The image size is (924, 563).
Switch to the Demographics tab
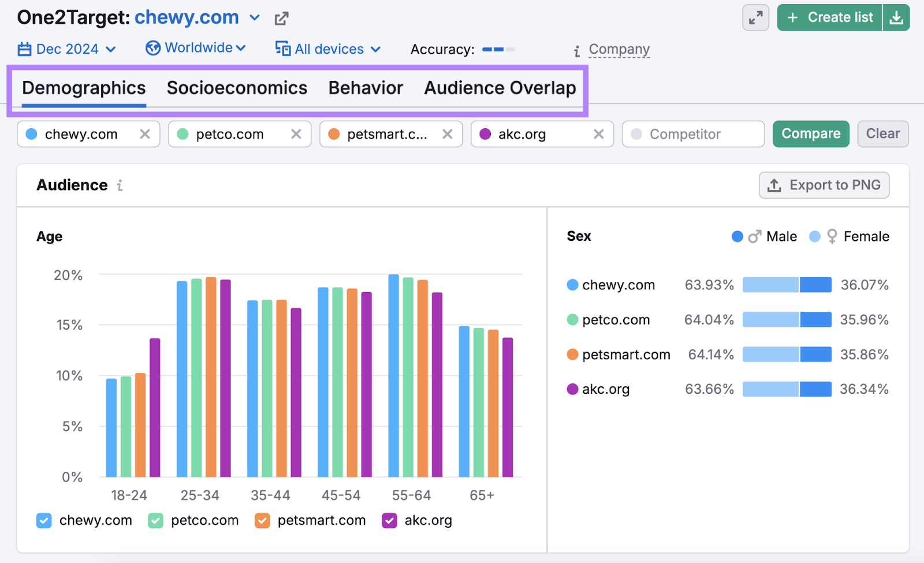[84, 88]
